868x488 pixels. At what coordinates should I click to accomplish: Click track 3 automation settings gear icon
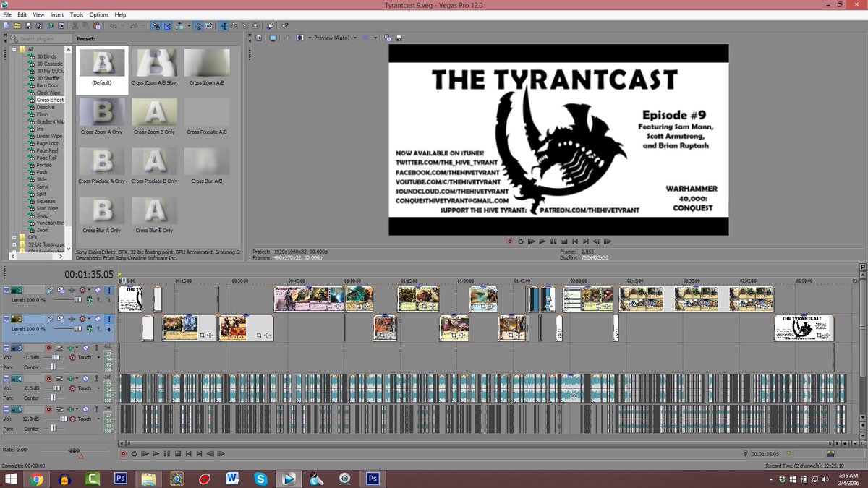(x=72, y=357)
